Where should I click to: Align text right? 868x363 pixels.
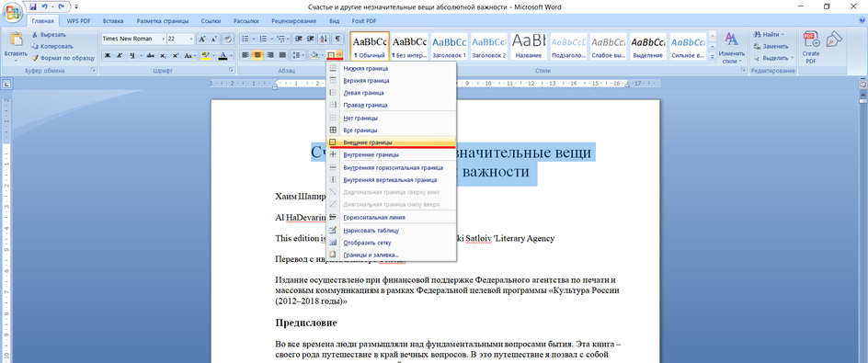tap(270, 55)
